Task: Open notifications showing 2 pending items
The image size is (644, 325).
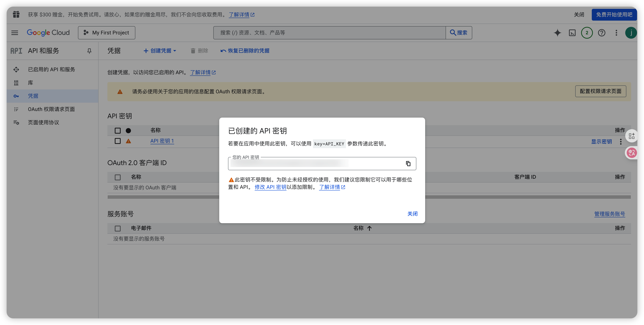Action: click(587, 33)
